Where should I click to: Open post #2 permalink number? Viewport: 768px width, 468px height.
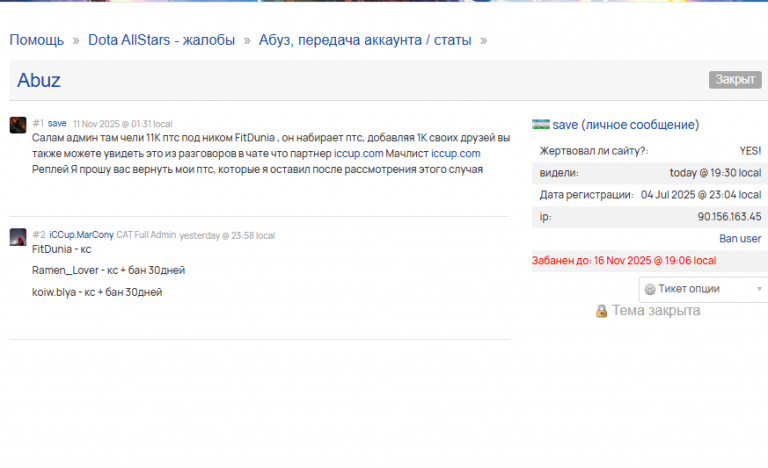tap(39, 235)
